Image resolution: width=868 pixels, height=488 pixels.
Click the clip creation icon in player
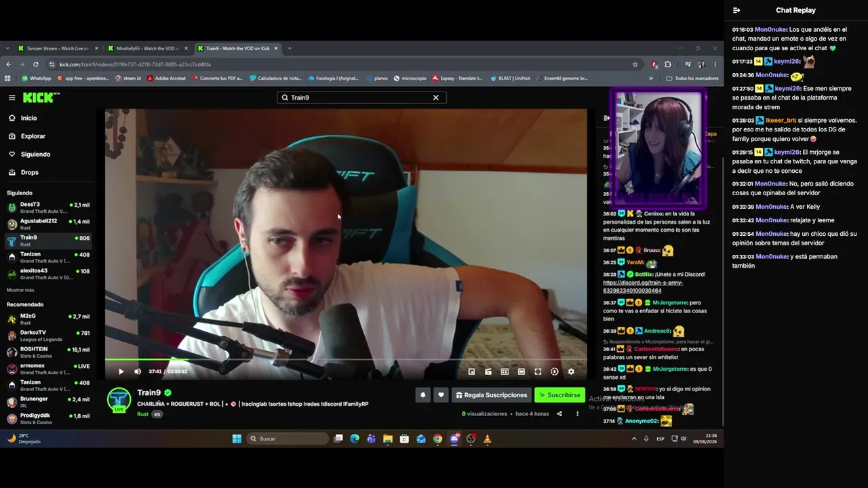[x=488, y=371]
